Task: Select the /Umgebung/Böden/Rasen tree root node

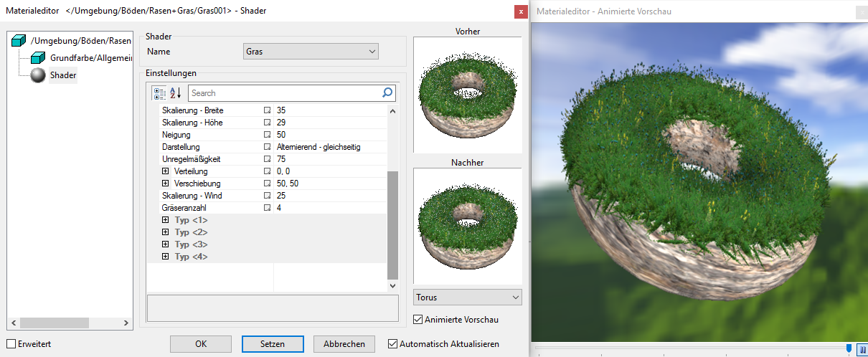Action: click(x=80, y=41)
